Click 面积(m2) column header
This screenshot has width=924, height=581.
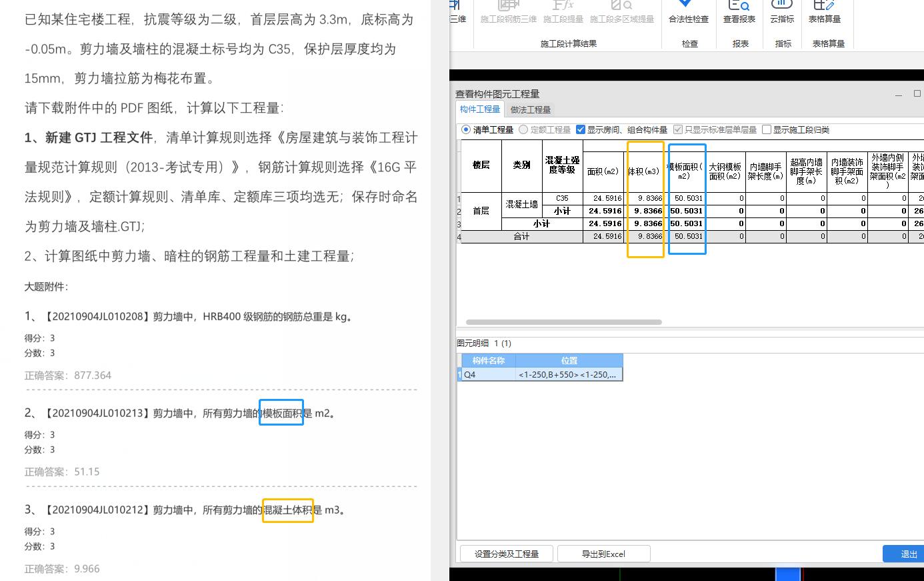603,171
